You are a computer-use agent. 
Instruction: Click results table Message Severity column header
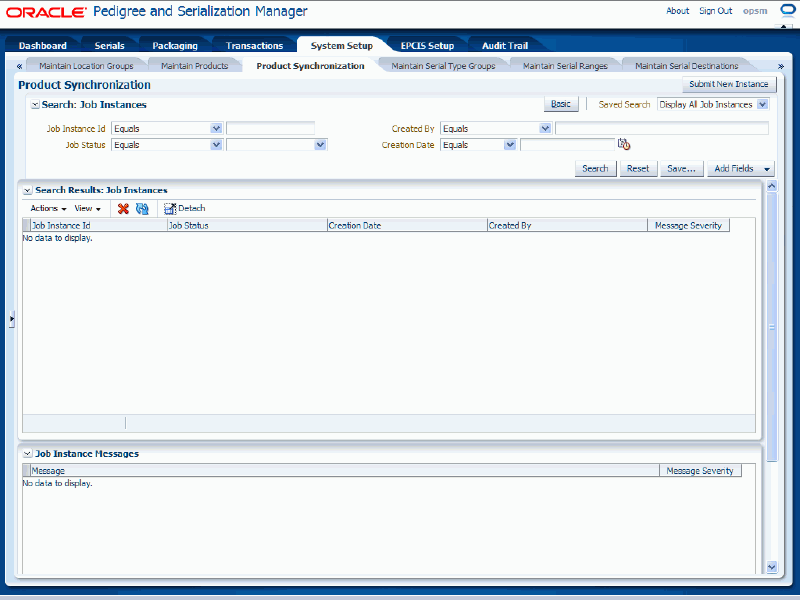tap(688, 226)
